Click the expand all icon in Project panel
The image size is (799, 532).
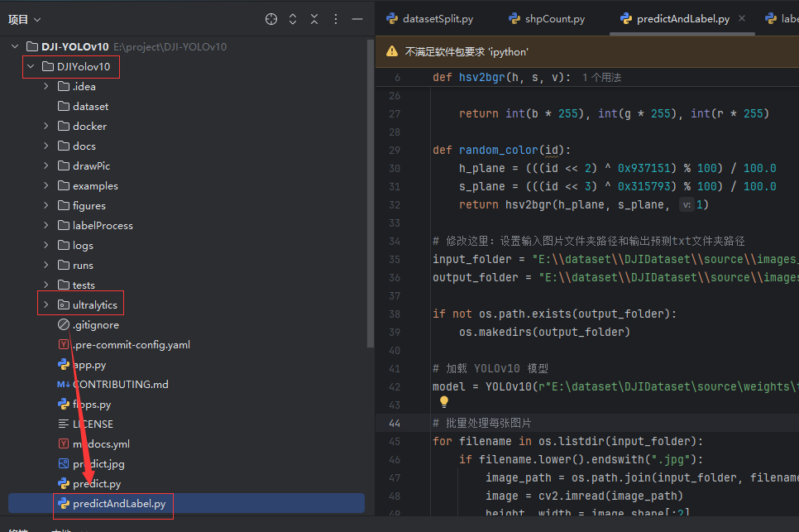tap(293, 19)
